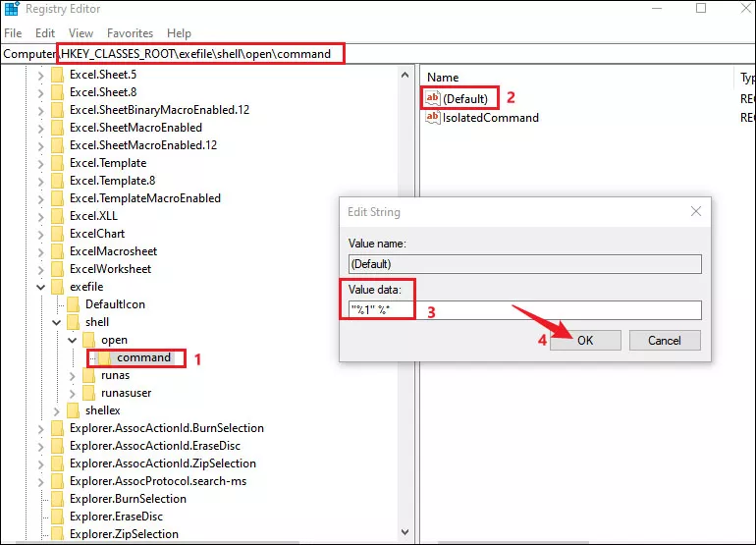Screen dimensions: 756x545
Task: Open the Help menu
Action: (179, 33)
